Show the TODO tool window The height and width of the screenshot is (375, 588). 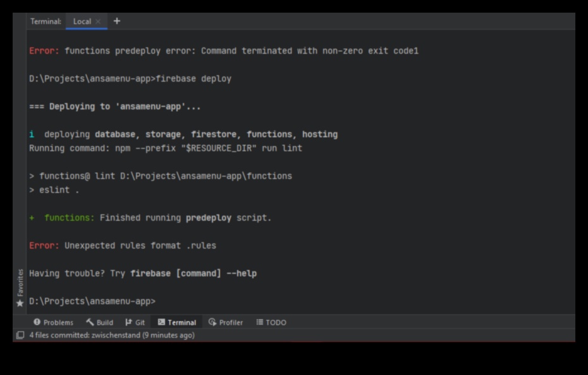click(271, 323)
